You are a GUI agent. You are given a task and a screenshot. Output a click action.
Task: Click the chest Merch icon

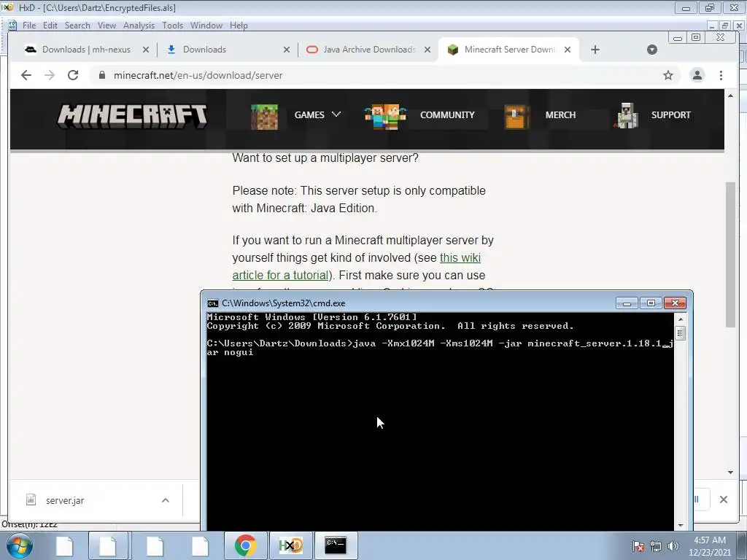click(x=517, y=117)
